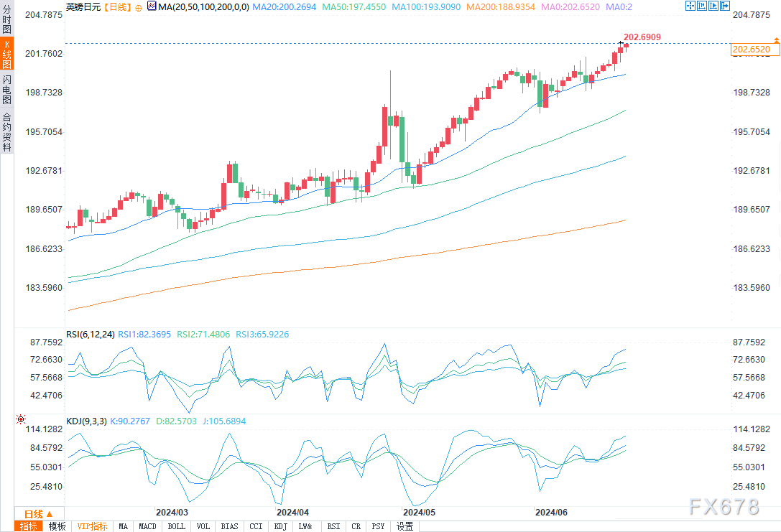Click the MA20:200.2694 value
Viewport: 781px width, 532px height.
click(x=285, y=7)
